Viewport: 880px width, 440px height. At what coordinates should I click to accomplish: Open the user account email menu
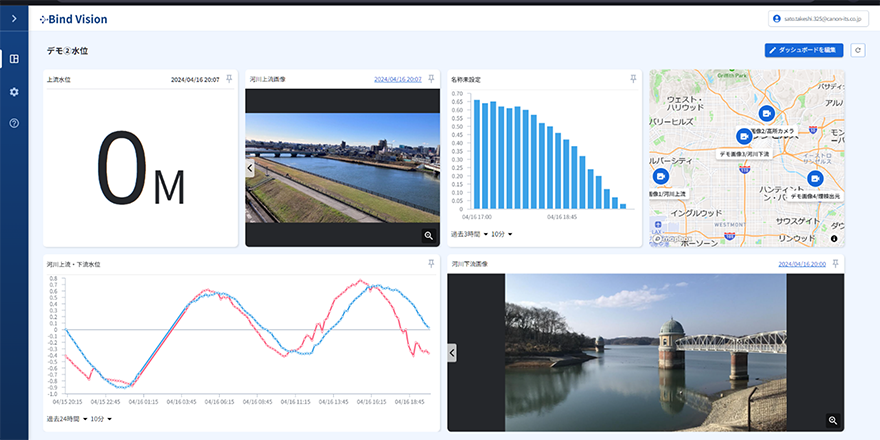pyautogui.click(x=826, y=18)
